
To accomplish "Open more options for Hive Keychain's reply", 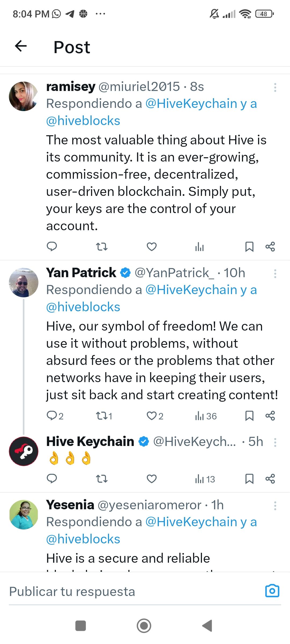I will [275, 442].
